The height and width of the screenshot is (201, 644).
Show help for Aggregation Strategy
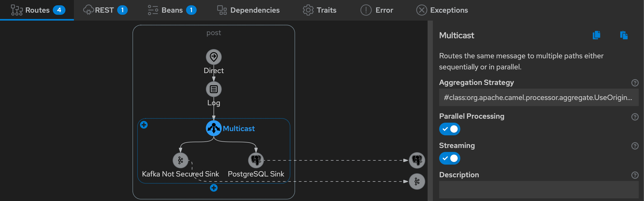[x=635, y=83]
